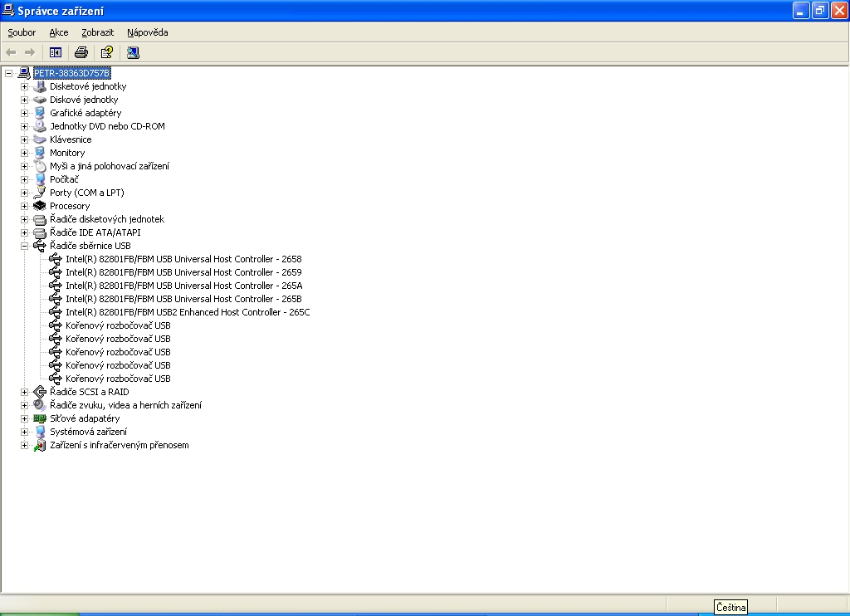
Task: Expand the Klávesnice node
Action: [24, 139]
